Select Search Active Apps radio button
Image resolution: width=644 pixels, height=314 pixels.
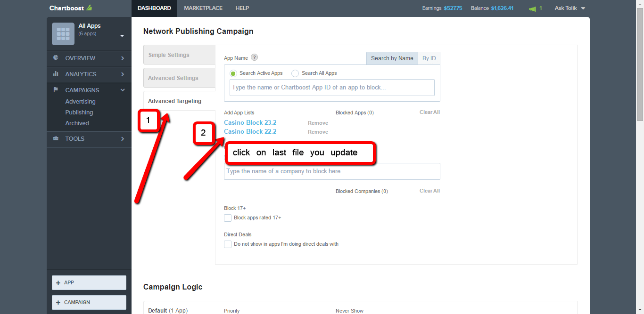click(x=233, y=73)
